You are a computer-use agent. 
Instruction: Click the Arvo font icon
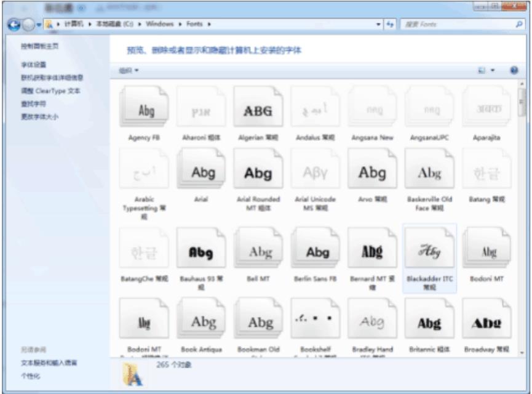coord(372,169)
